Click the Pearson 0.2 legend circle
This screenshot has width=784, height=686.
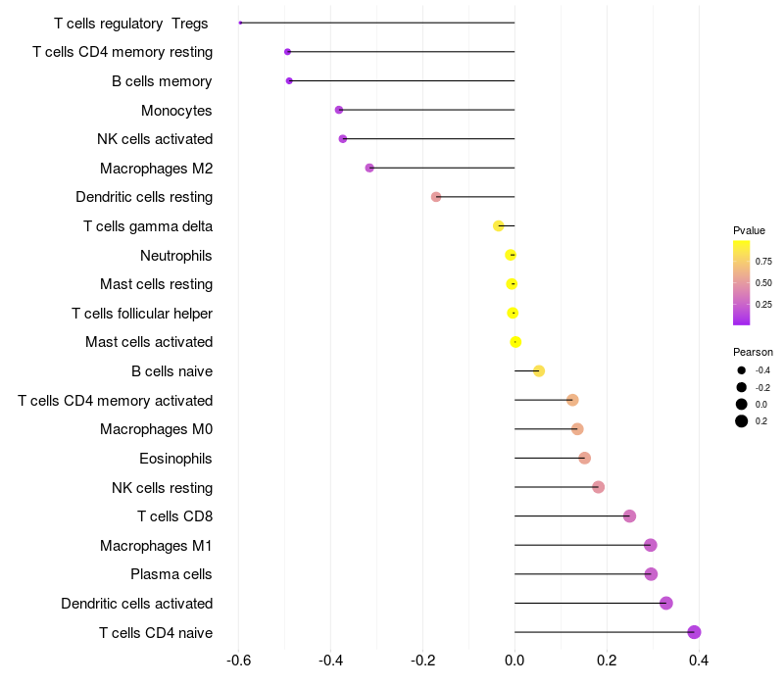(742, 421)
